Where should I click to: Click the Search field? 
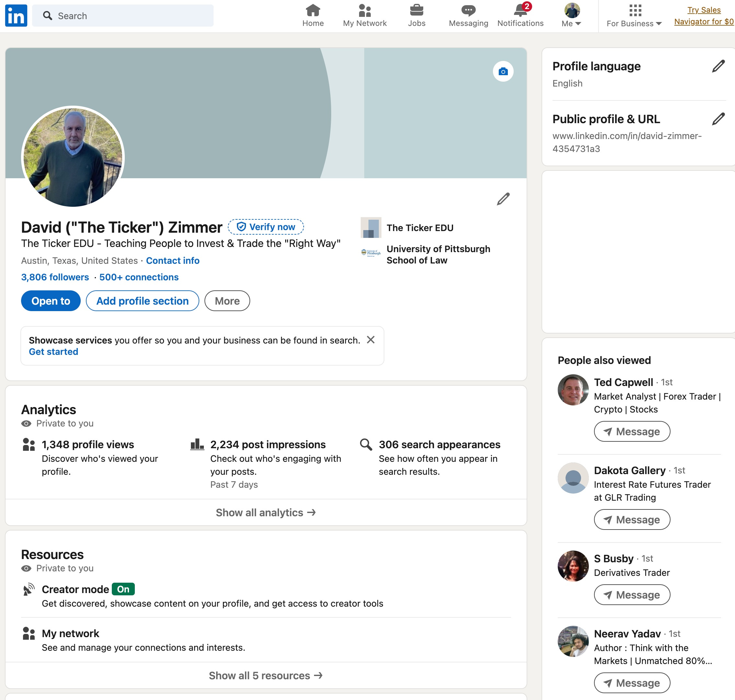pos(123,16)
